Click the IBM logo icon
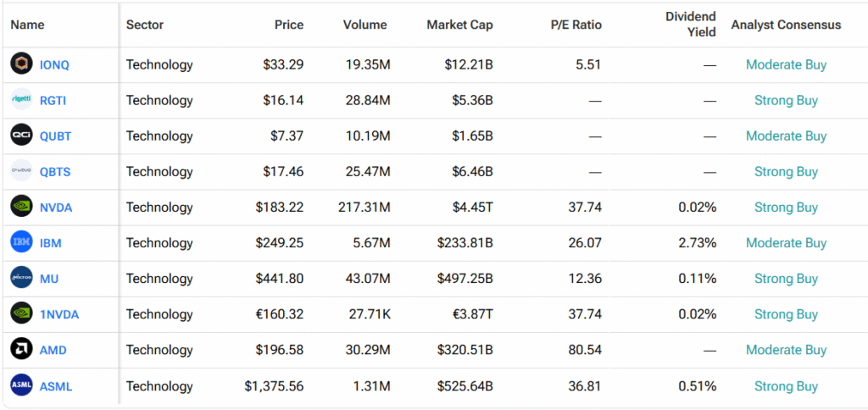Viewport: 868px width, 410px height. coord(21,242)
